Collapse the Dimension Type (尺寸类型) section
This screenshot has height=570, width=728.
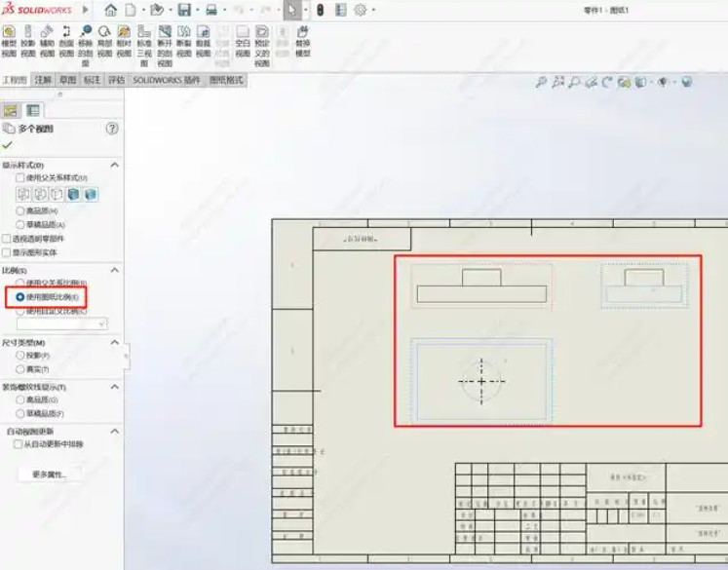pos(115,343)
